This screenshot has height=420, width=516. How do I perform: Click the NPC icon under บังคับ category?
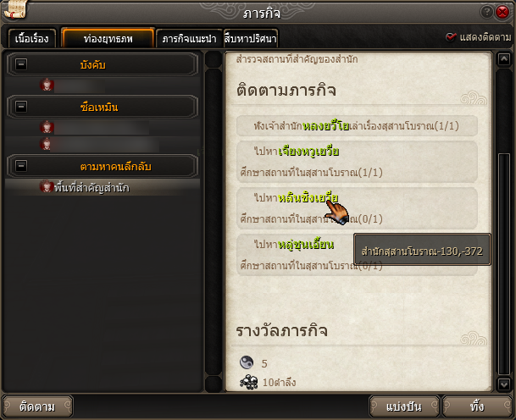pos(47,85)
